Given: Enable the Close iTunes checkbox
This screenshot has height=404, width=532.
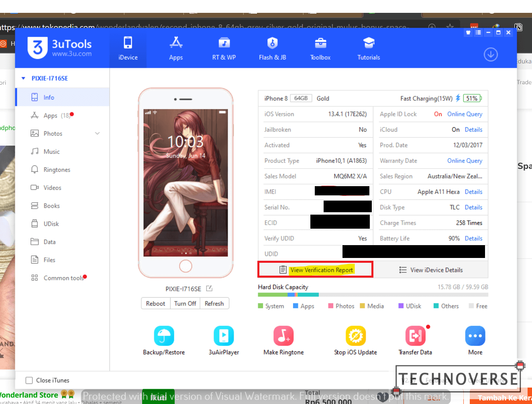Looking at the screenshot, I should click(x=29, y=380).
